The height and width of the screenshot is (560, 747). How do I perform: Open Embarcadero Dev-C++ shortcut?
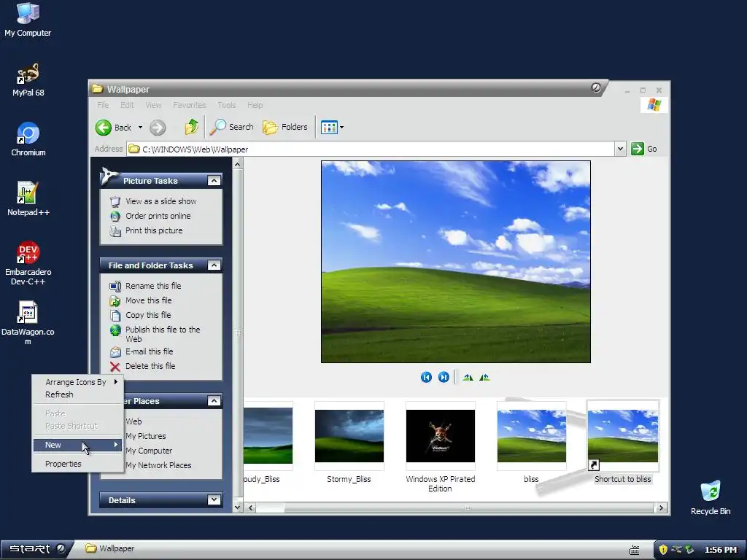28,262
